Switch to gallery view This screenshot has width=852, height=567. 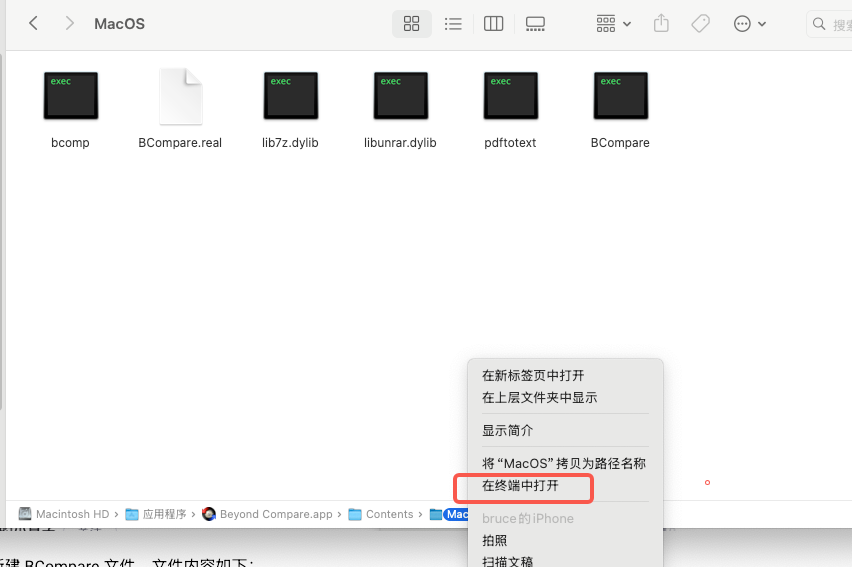coord(535,23)
